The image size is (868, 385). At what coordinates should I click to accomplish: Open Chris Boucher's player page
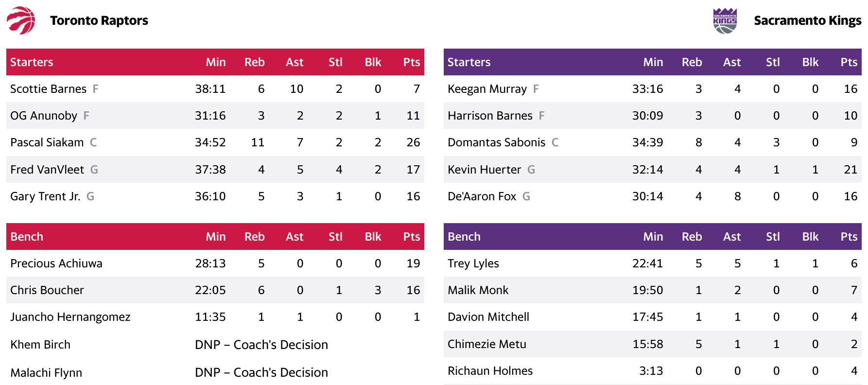click(47, 290)
